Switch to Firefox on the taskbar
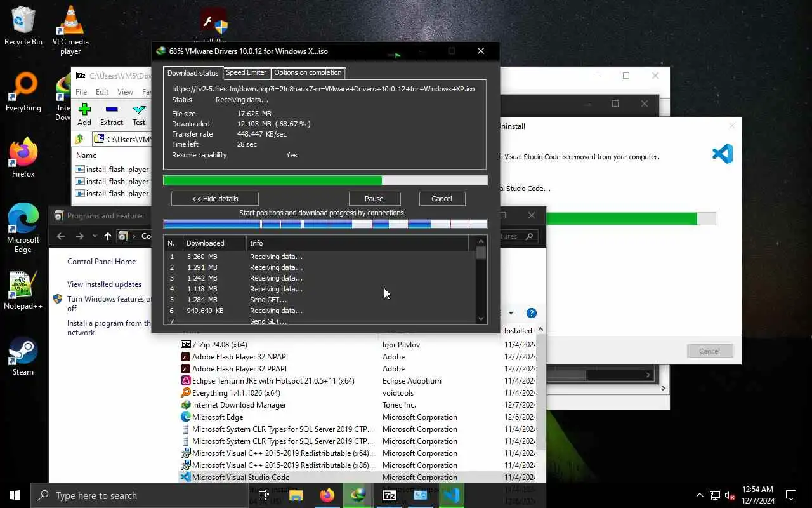 click(x=327, y=495)
